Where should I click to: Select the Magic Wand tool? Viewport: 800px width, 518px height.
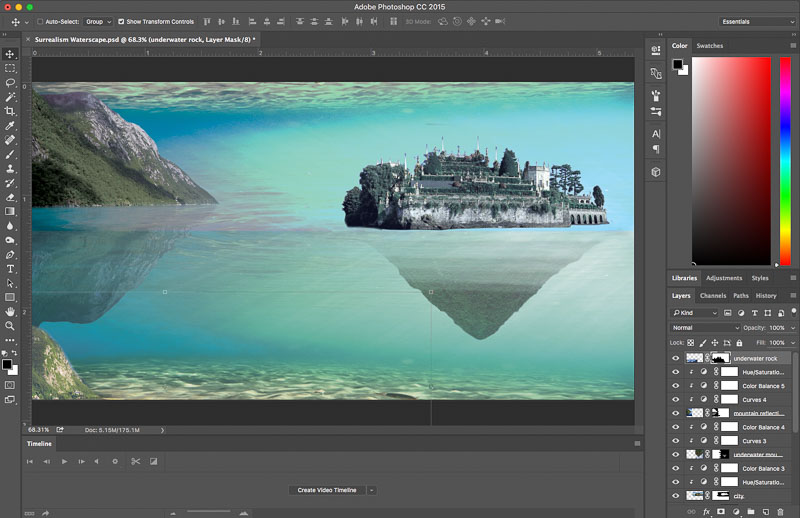click(x=10, y=97)
